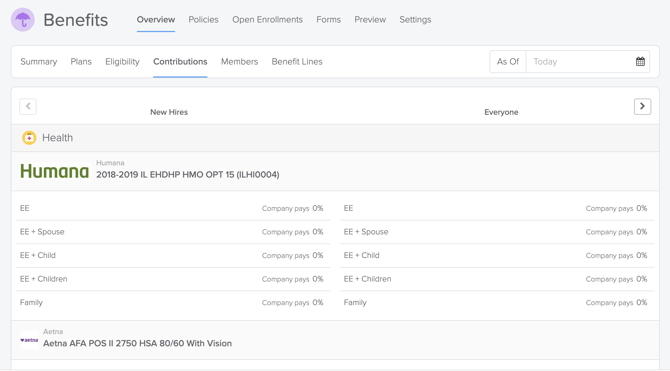Click the As Of date field showing Today
This screenshot has width=670, height=371.
coord(588,62)
